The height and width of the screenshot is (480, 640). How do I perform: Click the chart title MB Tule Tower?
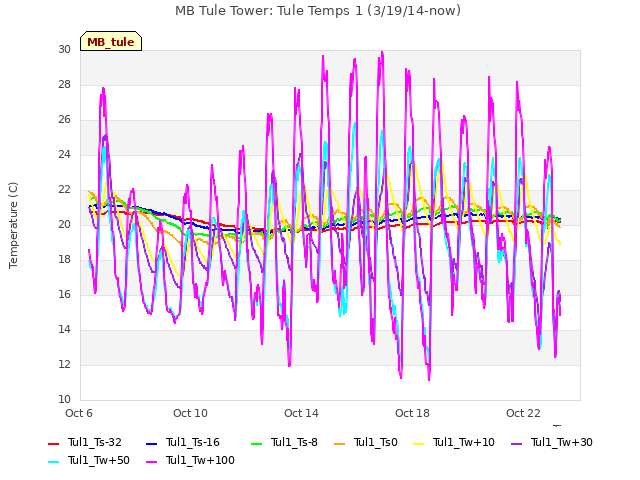318,11
